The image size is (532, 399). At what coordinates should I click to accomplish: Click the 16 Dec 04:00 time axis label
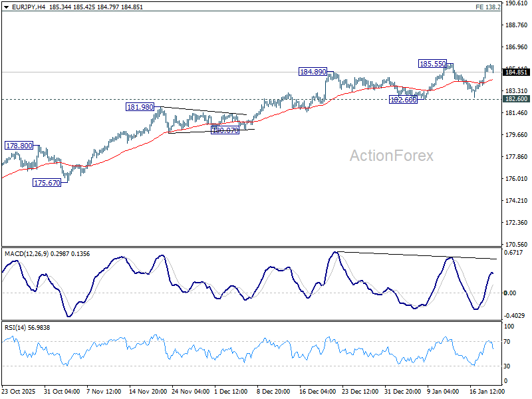(318, 392)
